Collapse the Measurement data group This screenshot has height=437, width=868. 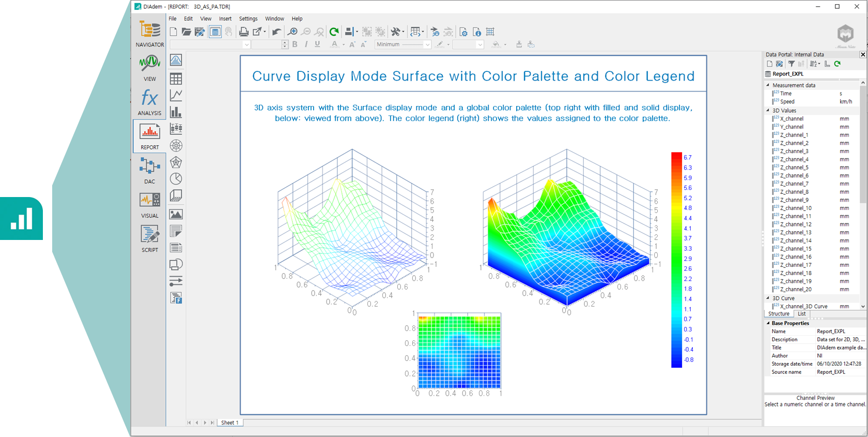point(768,85)
